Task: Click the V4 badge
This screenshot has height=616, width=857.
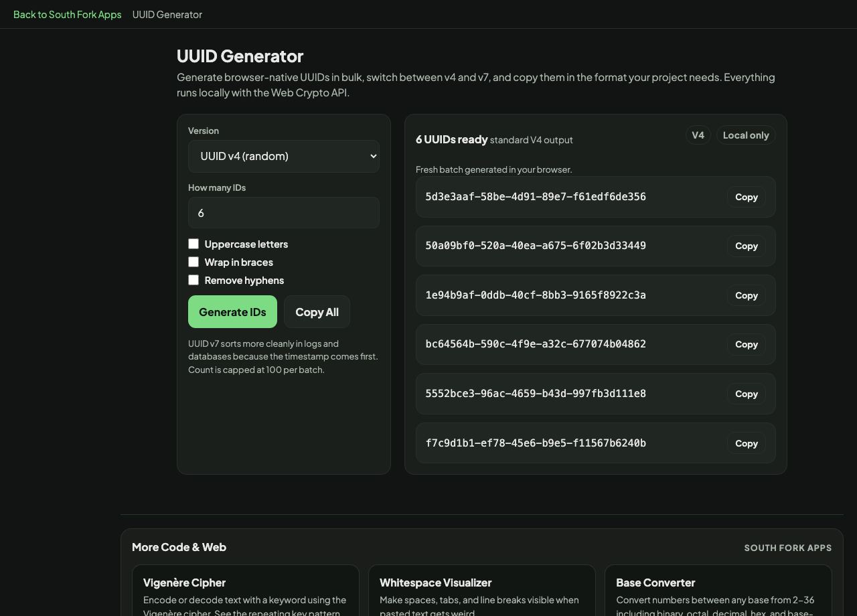Action: [x=698, y=135]
